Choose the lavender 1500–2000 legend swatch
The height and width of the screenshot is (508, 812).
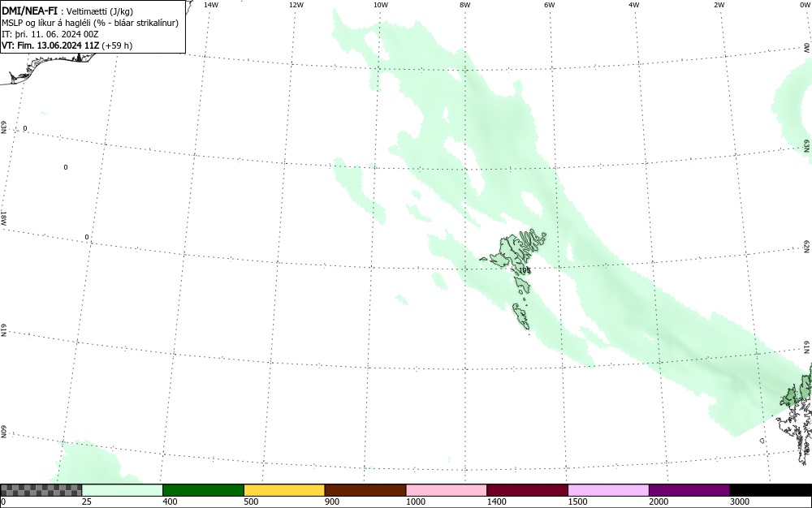coord(608,490)
